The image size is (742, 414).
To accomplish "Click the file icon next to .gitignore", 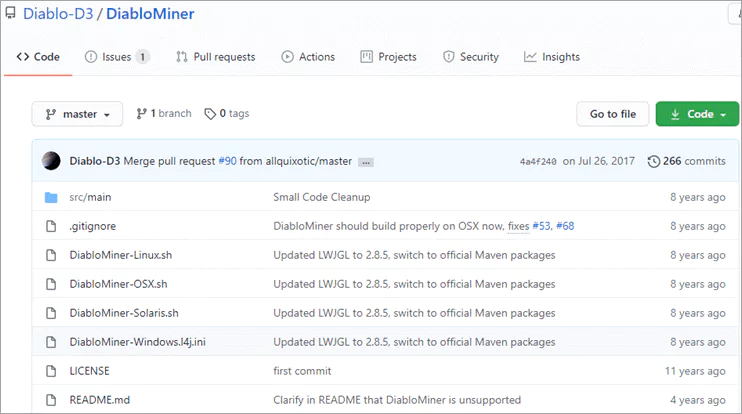I will pyautogui.click(x=51, y=226).
